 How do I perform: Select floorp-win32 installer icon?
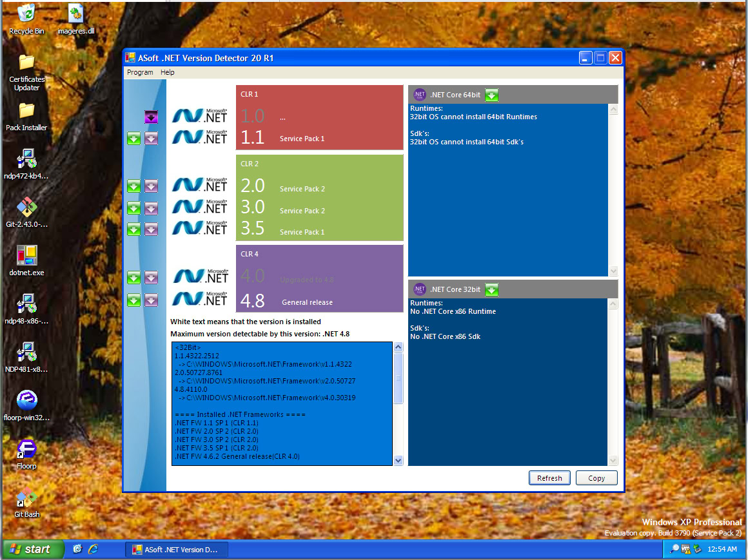point(26,405)
